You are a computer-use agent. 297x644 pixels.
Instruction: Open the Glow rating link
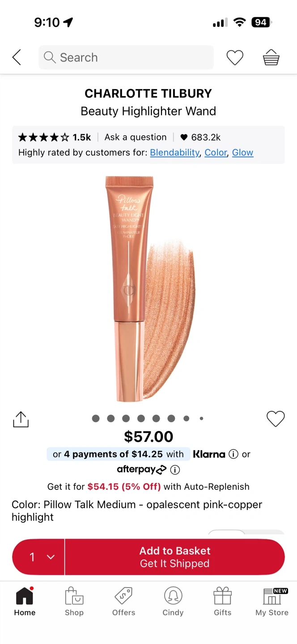(x=242, y=153)
